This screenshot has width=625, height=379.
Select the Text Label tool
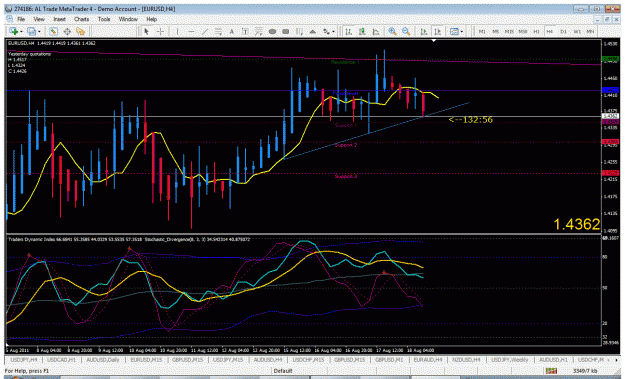pyautogui.click(x=245, y=31)
